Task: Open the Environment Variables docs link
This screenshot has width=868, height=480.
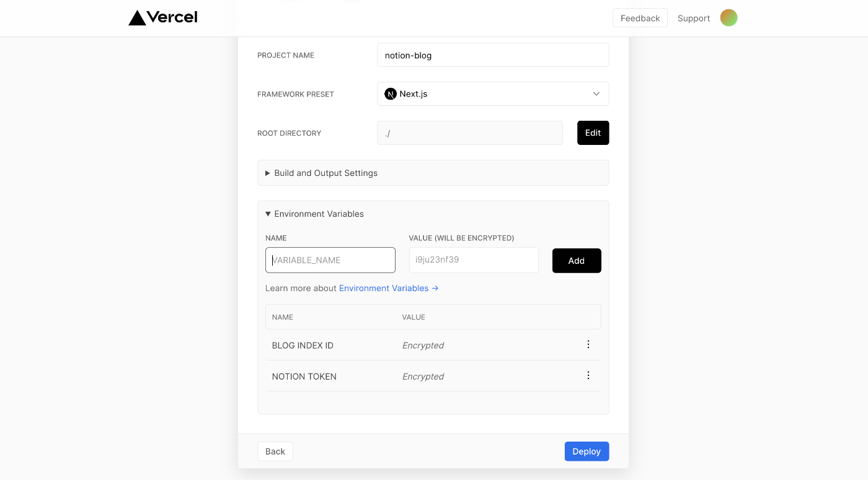Action: (x=388, y=288)
